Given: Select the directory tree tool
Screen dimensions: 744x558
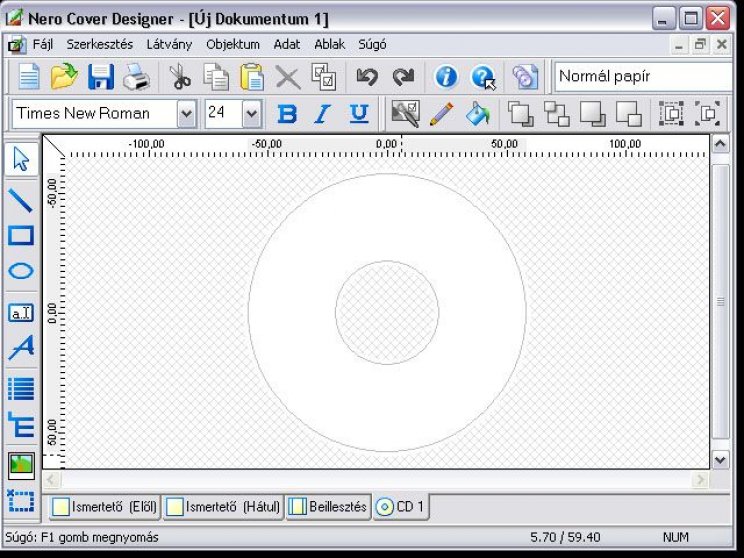Looking at the screenshot, I should coord(21,425).
